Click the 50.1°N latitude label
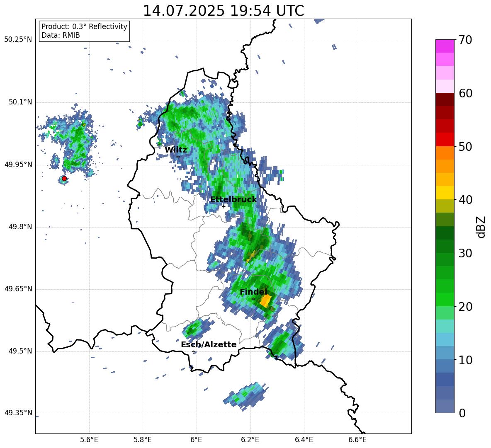The width and height of the screenshot is (491, 448). click(x=20, y=102)
